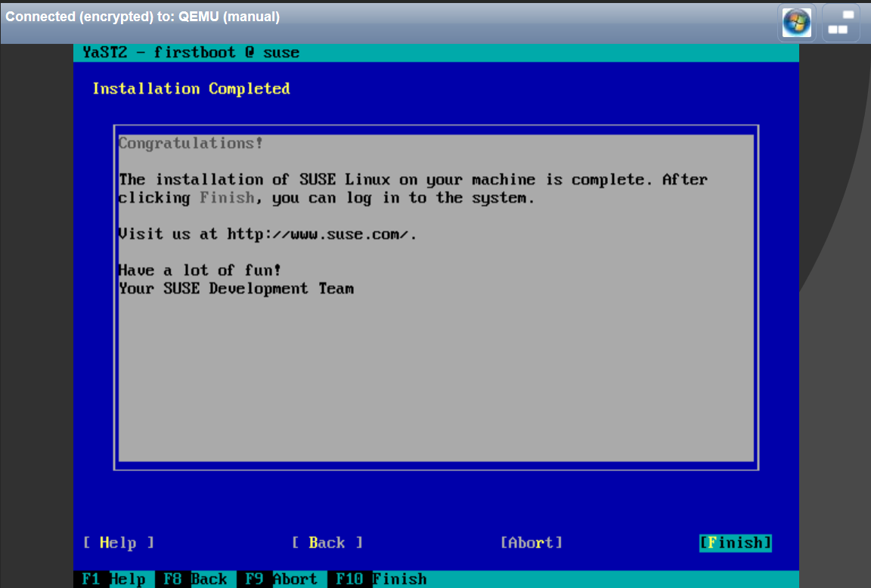This screenshot has width=871, height=588.
Task: Click the Finish button
Action: 736,543
